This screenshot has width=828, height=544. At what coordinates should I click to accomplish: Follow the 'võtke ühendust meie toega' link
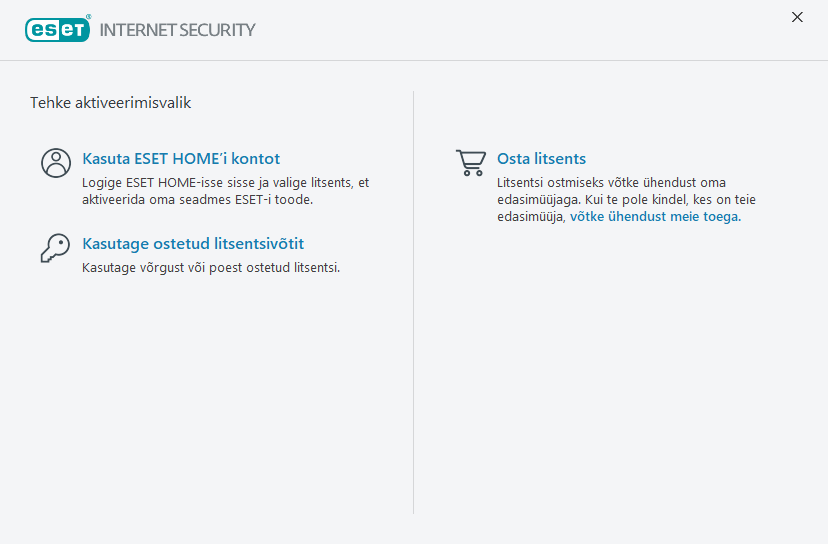point(655,216)
